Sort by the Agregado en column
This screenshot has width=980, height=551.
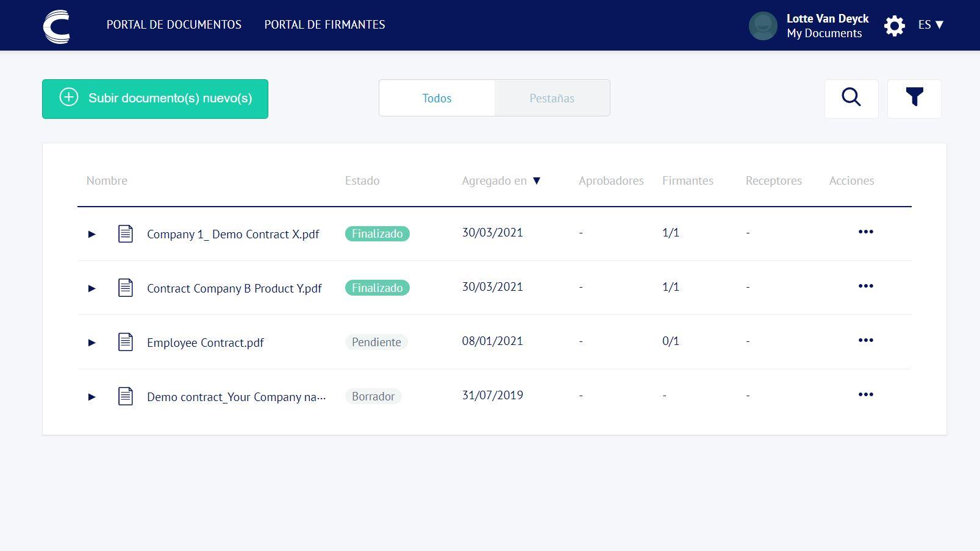(x=501, y=180)
